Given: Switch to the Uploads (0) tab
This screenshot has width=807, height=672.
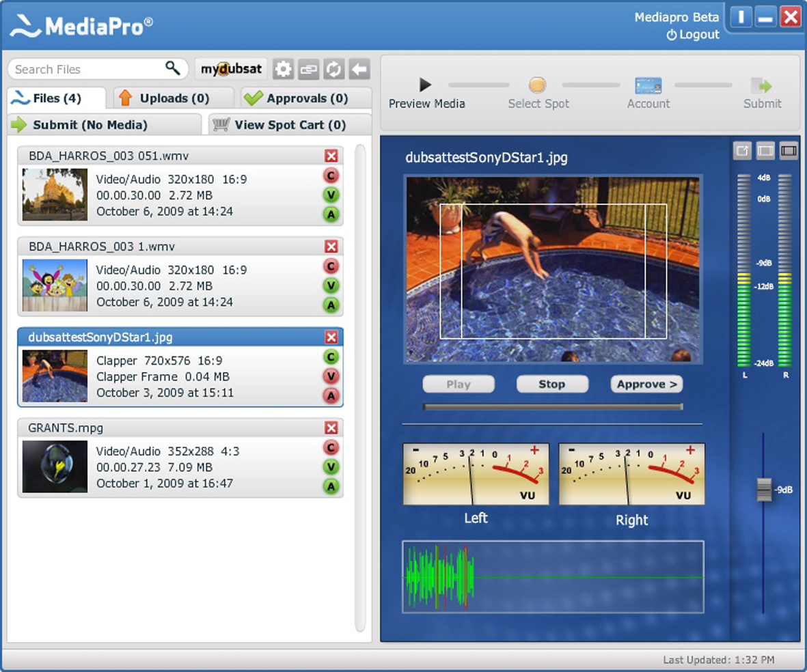Looking at the screenshot, I should (x=174, y=98).
